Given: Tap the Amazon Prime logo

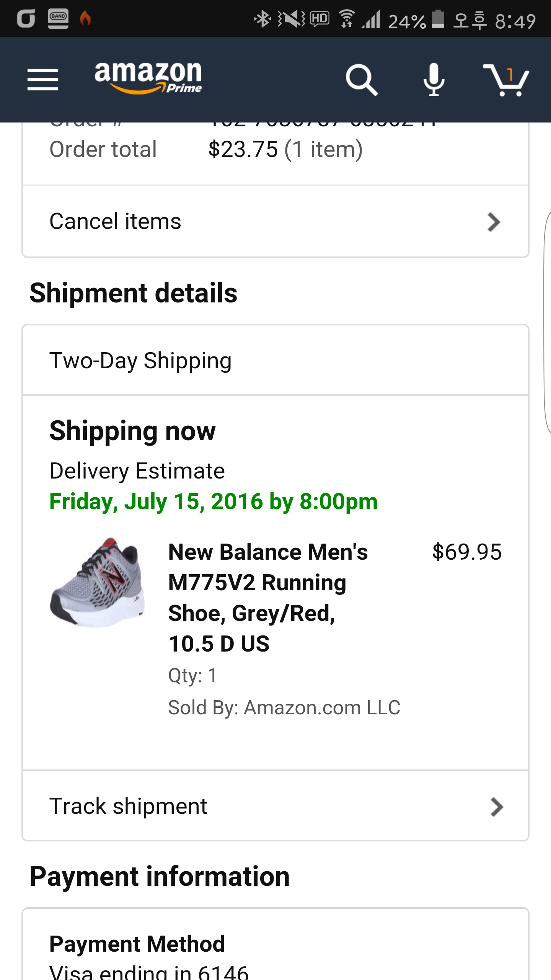Looking at the screenshot, I should click(148, 78).
